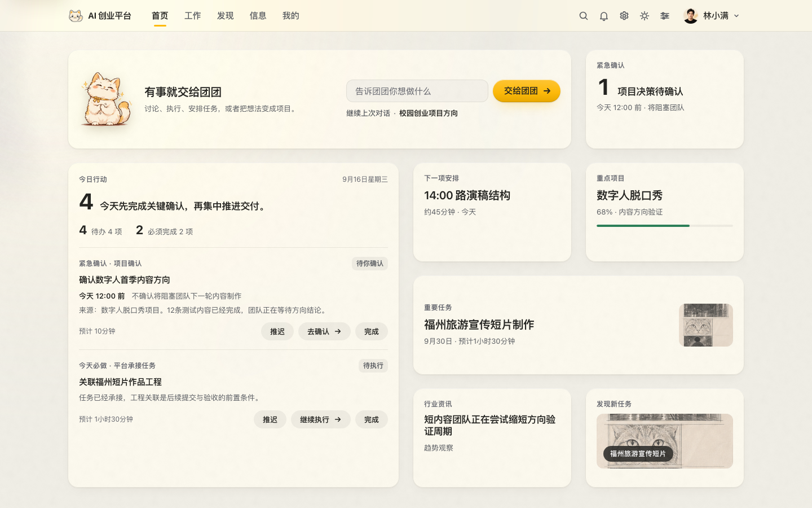Mark 关联福州短片作品工程 as 完成
Image resolution: width=812 pixels, height=508 pixels.
372,419
